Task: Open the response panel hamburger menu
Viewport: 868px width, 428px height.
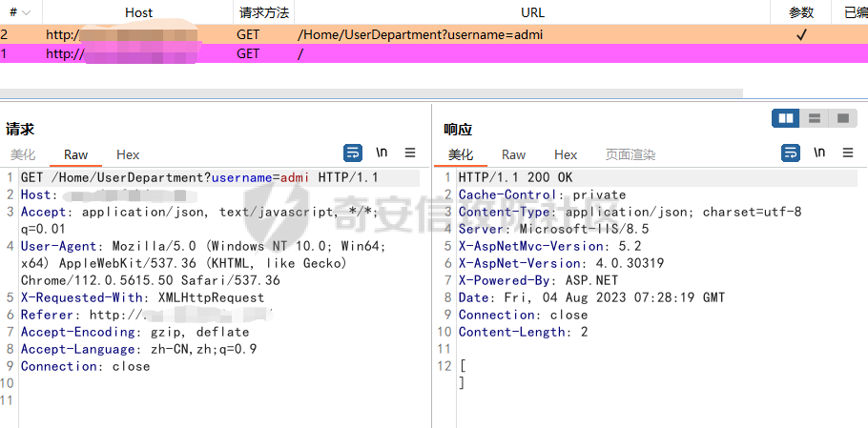Action: (x=848, y=153)
